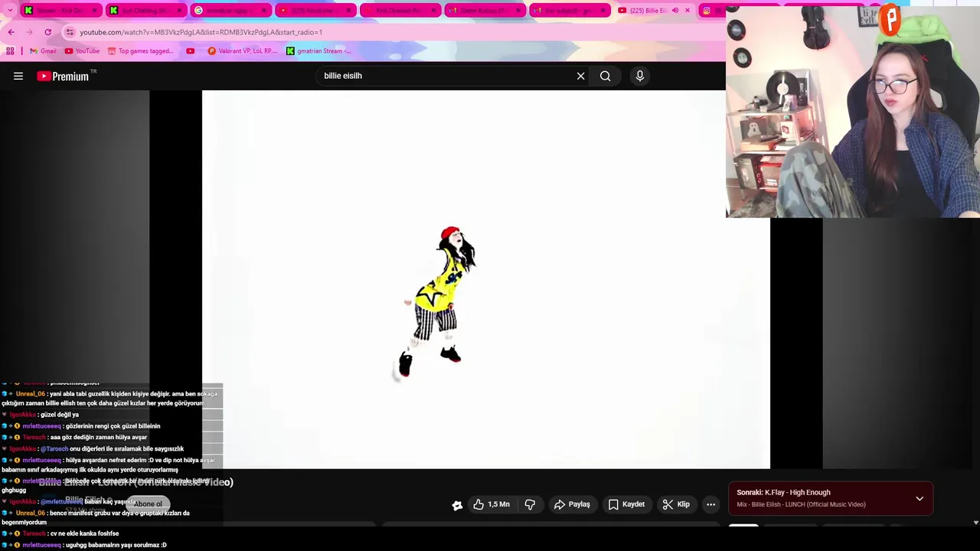Open the gmatrian Stream bookmark

[x=318, y=51]
